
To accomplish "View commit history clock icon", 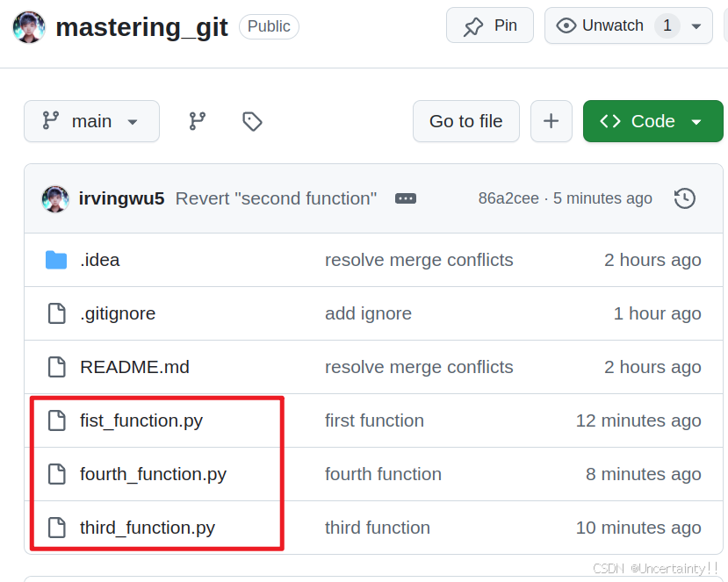I will (x=684, y=198).
